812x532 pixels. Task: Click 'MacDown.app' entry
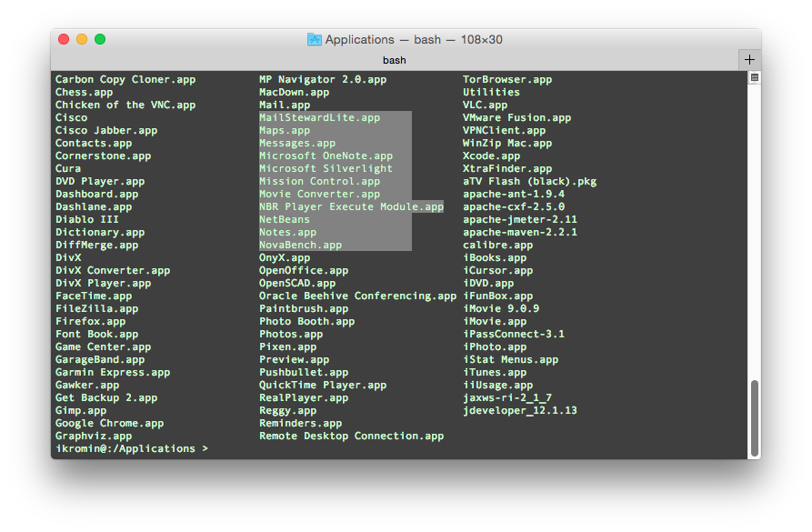[294, 92]
